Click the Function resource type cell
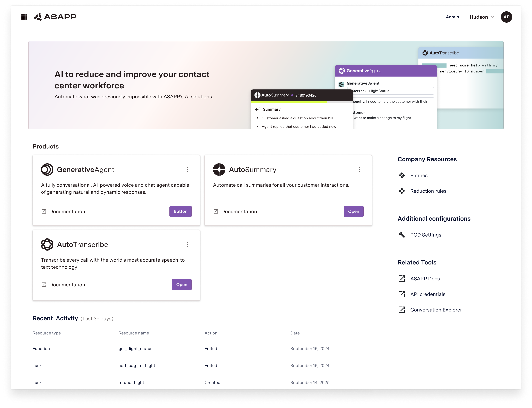 pyautogui.click(x=41, y=348)
